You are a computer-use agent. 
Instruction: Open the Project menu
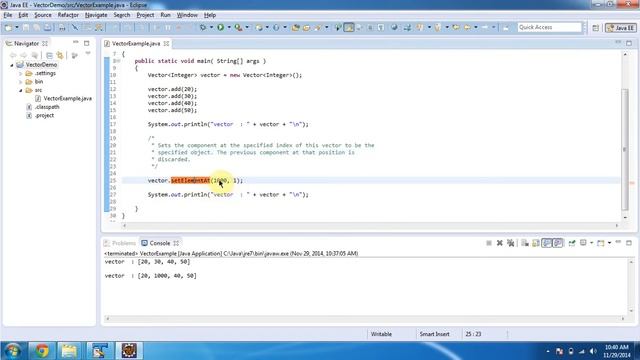coord(145,15)
